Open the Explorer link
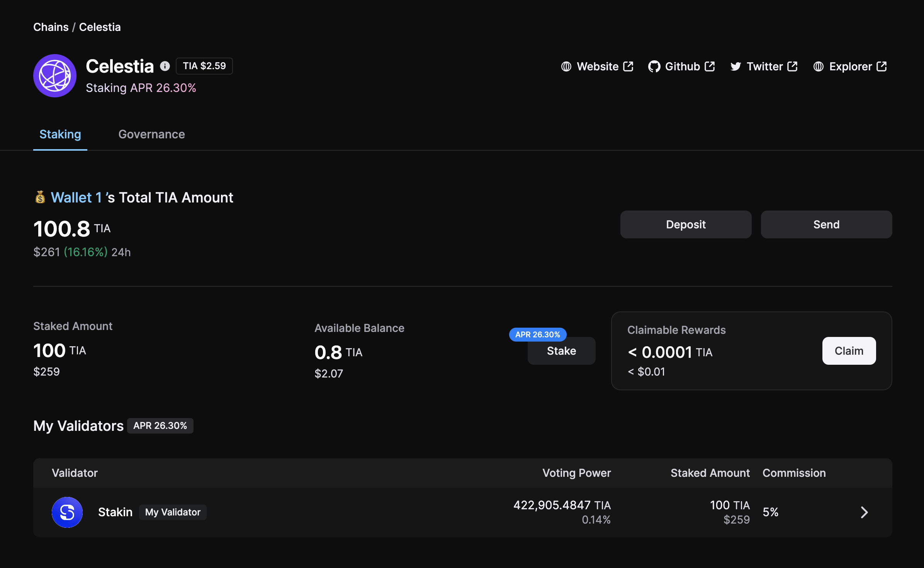Screen dimensions: 924x568 coord(850,66)
